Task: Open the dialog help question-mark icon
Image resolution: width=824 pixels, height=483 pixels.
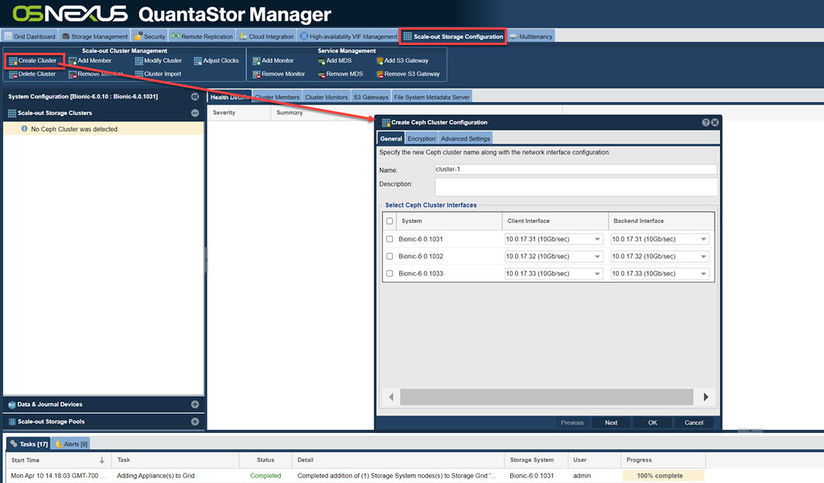Action: 706,122
